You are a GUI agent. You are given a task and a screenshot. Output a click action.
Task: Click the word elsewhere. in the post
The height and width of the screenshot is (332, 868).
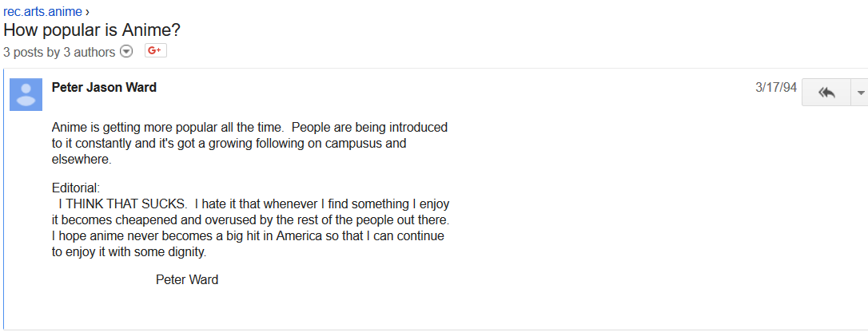pos(82,160)
